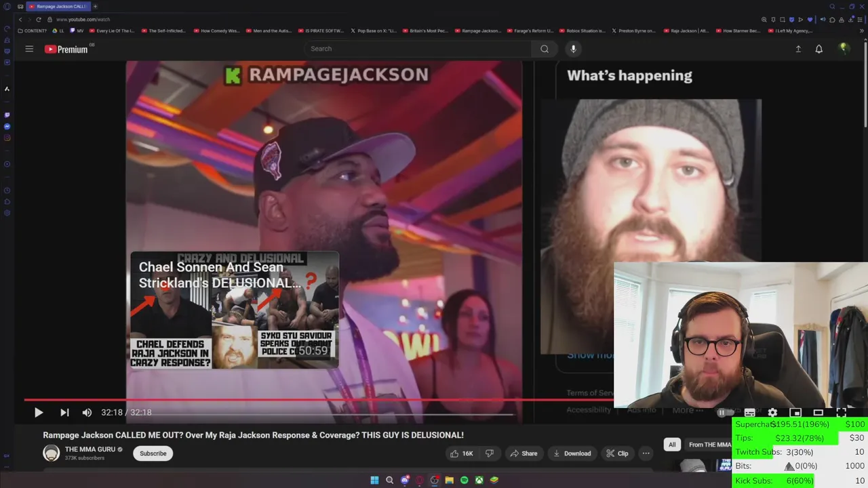868x488 pixels.
Task: Open Roblox Situation is bookmark
Action: (582, 30)
